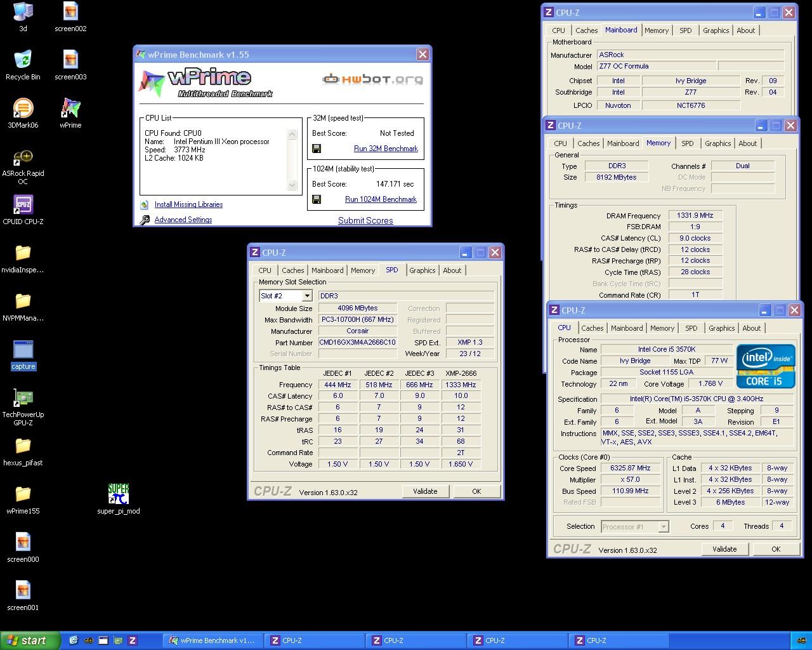Screen dimensions: 812x650
Task: Click the wPrime CPU List scrollbar
Action: coord(292,160)
